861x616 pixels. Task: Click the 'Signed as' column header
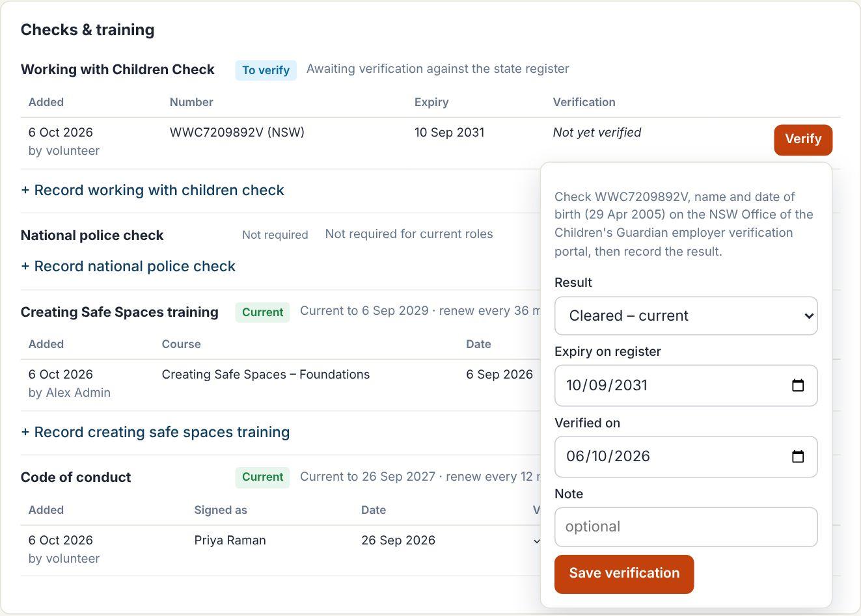pos(221,511)
